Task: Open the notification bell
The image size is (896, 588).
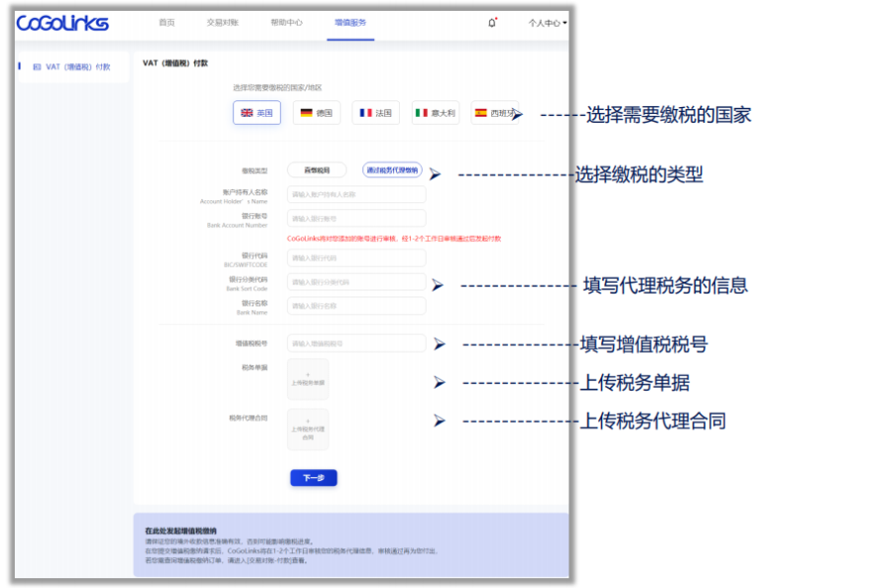Action: [x=491, y=21]
